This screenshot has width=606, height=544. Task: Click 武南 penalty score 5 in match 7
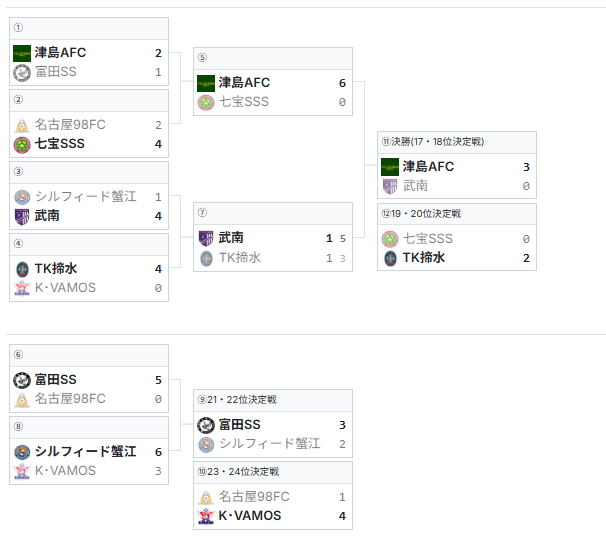click(x=343, y=239)
